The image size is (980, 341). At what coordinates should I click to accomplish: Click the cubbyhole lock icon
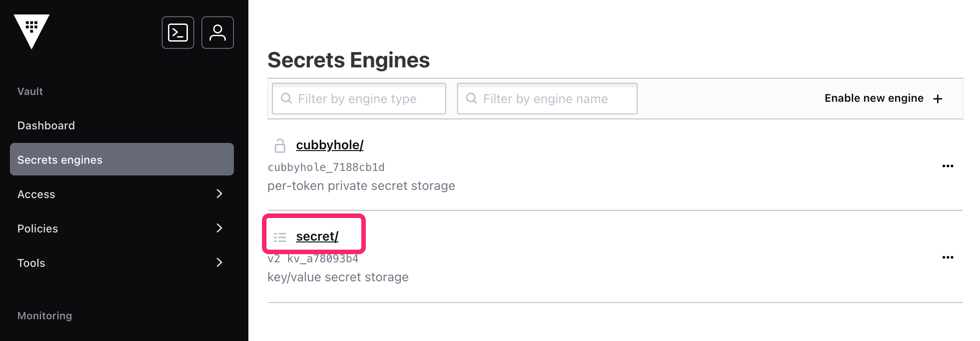point(280,146)
